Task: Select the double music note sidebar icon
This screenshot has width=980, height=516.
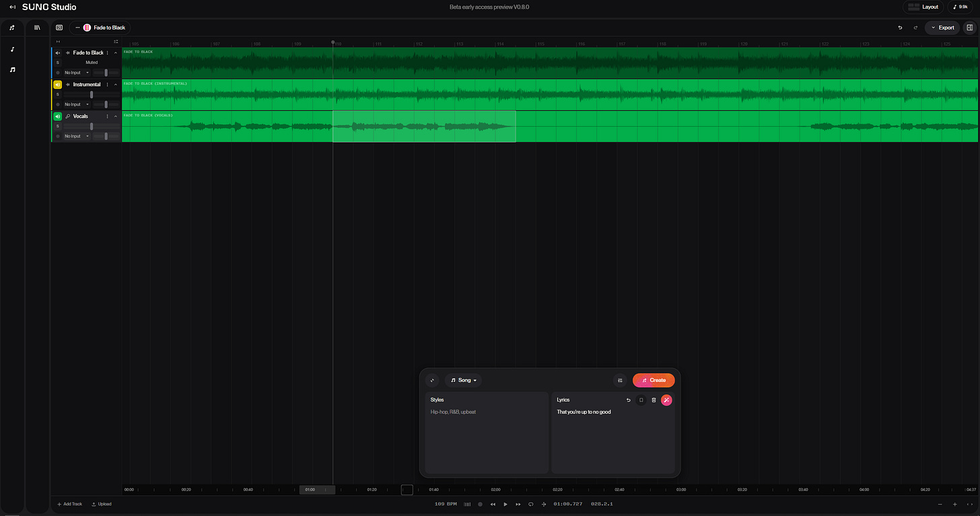Action: click(x=12, y=69)
